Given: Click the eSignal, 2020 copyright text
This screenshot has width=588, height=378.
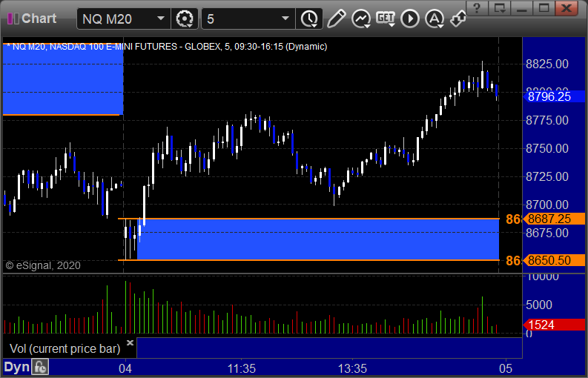Looking at the screenshot, I should click(43, 265).
